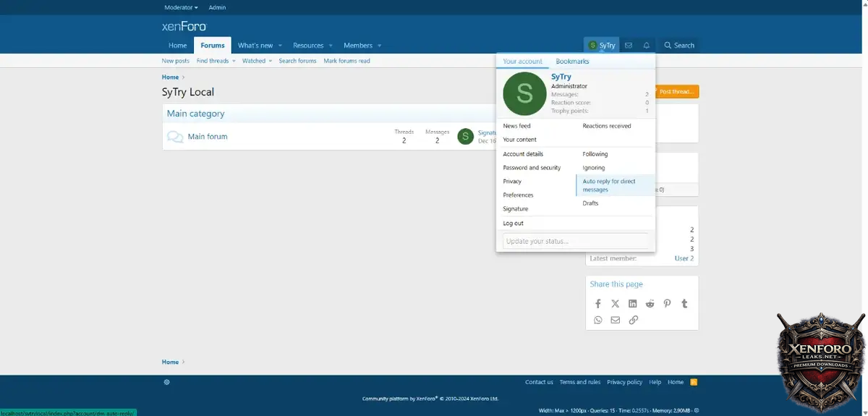Copy page link via chain icon
This screenshot has width=868, height=416.
click(633, 320)
